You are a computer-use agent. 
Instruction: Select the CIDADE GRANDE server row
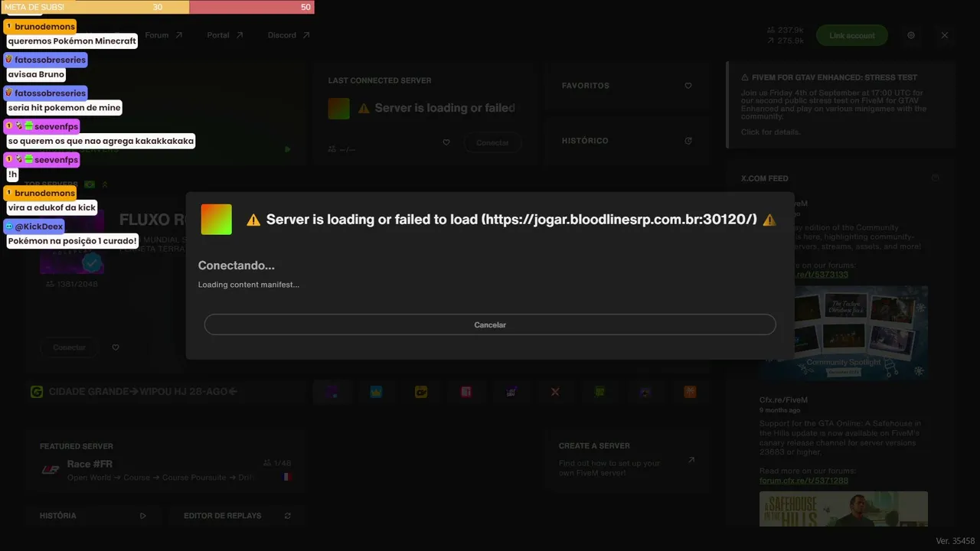coord(165,392)
